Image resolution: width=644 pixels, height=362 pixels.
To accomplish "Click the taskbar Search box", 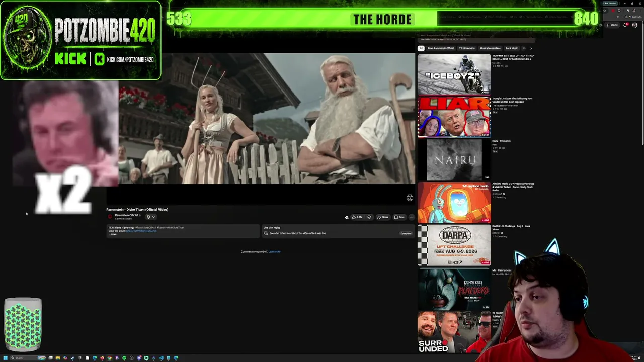I will coord(27,358).
